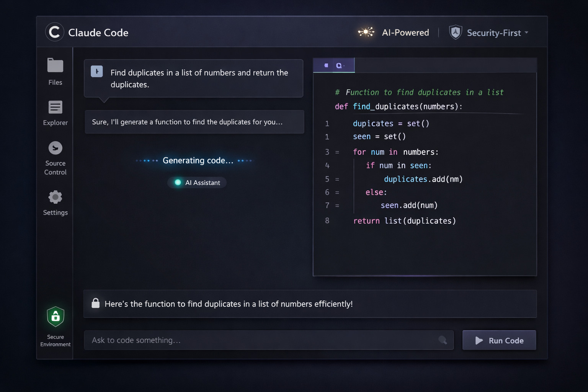The height and width of the screenshot is (392, 588).
Task: Click the Secure Environment shield icon
Action: coord(56,317)
